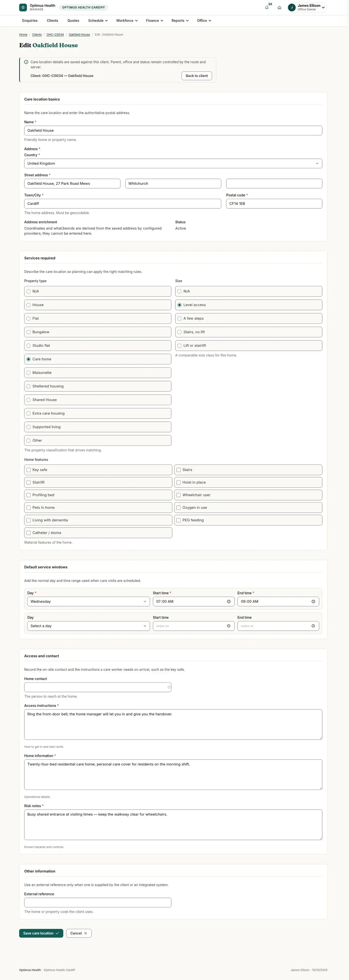349x980 pixels.
Task: Click into the External reference field
Action: point(98,902)
